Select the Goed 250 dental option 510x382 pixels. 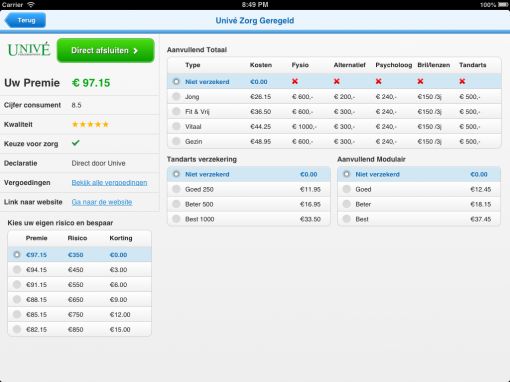pyautogui.click(x=249, y=189)
